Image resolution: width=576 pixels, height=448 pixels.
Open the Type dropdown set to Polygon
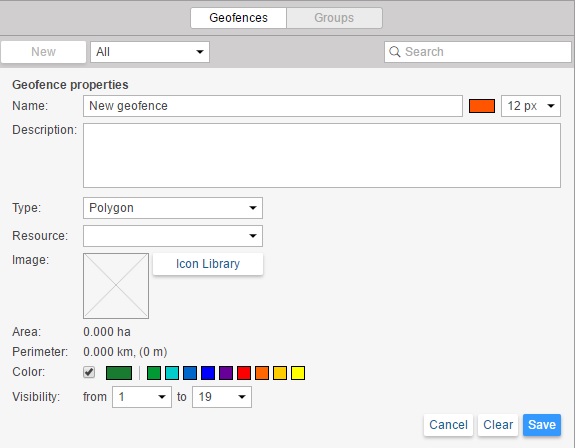coord(173,208)
